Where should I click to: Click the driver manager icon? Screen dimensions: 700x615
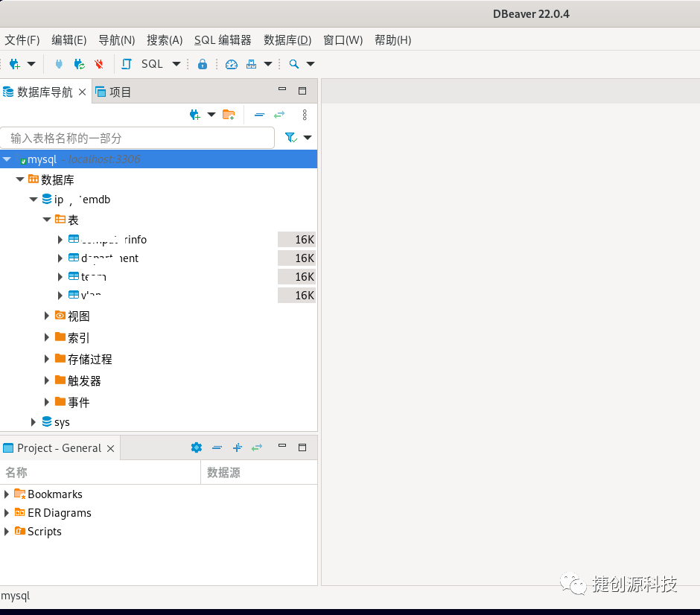pos(252,64)
